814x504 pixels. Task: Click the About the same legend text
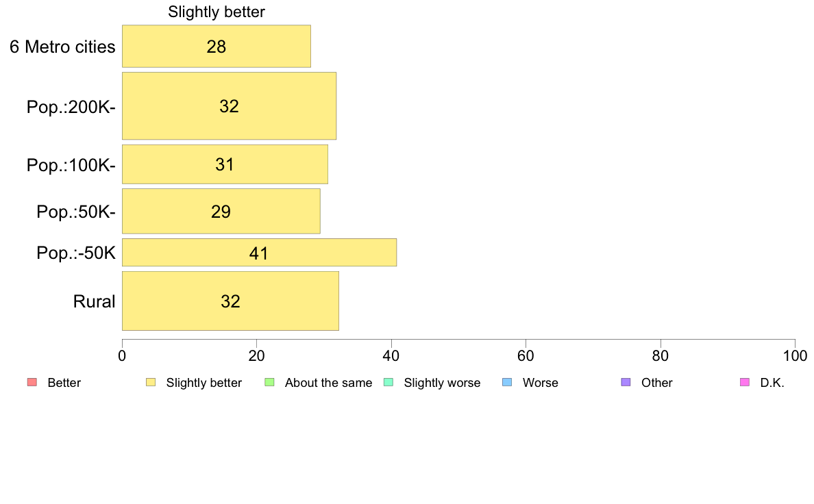tap(329, 383)
